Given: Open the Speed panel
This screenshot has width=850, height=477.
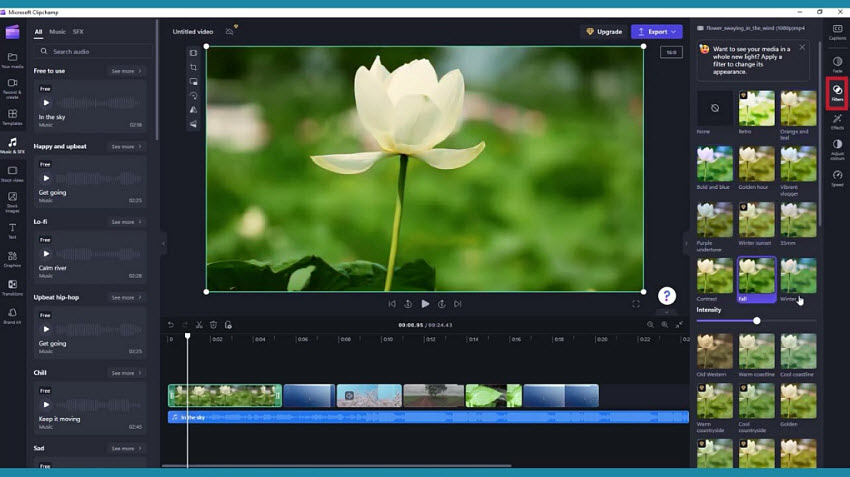Looking at the screenshot, I should coord(837,178).
